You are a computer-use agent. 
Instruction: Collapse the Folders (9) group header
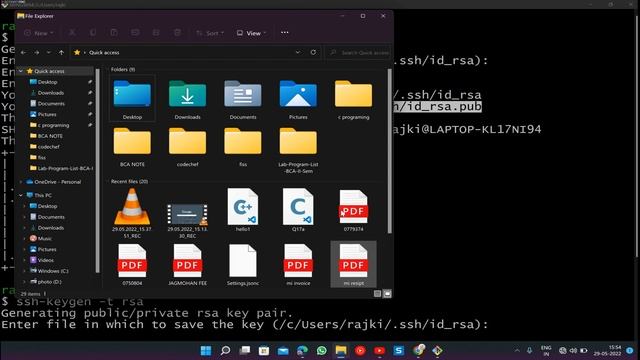tap(123, 69)
